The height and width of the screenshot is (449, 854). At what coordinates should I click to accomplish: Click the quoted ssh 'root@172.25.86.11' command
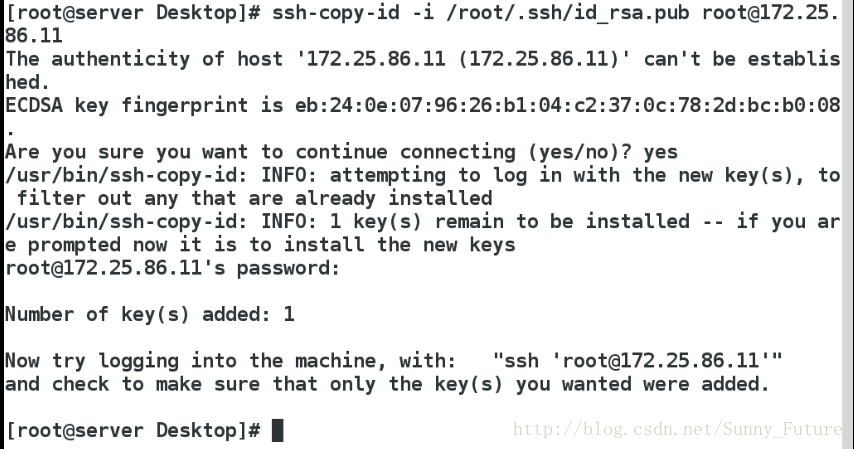(638, 360)
